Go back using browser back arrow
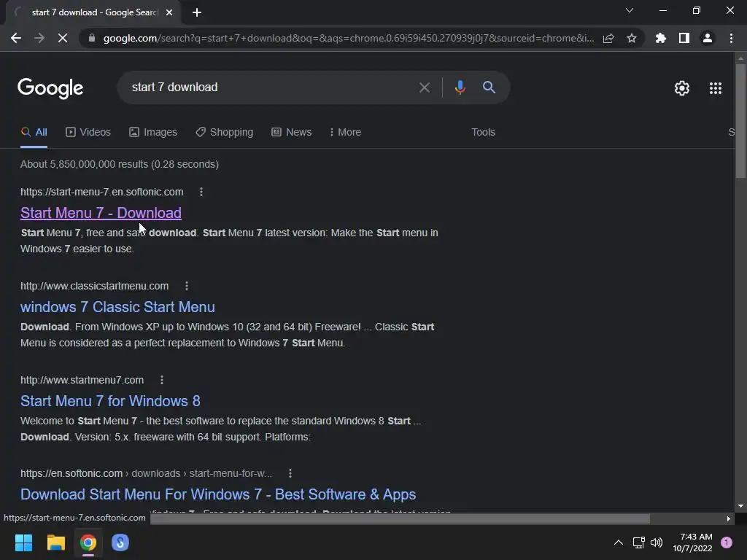Viewport: 747px width, 560px height. [16, 38]
